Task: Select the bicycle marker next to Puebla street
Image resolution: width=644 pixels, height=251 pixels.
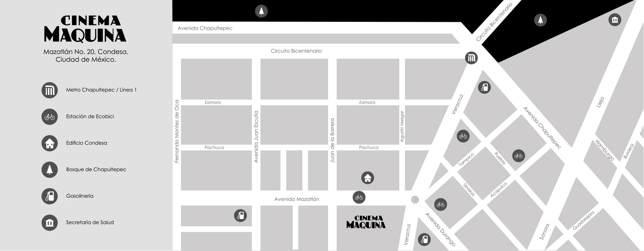Action: pos(518,156)
